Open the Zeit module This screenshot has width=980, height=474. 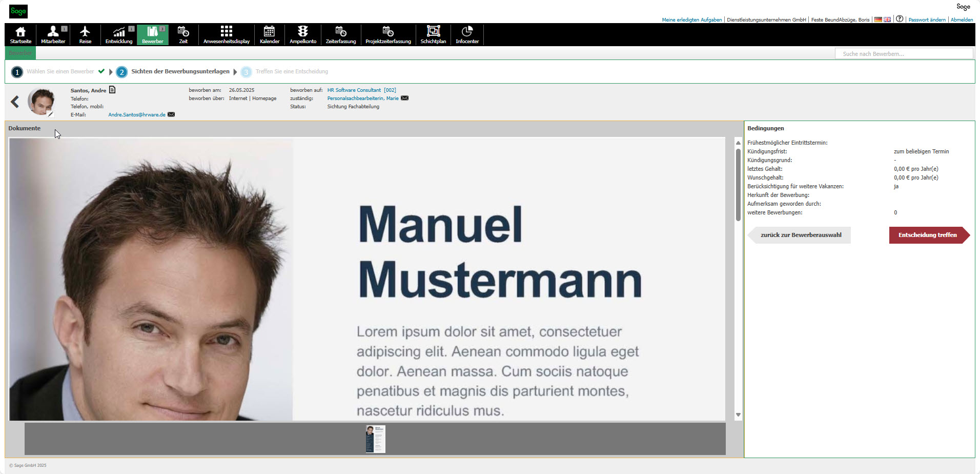click(x=183, y=34)
